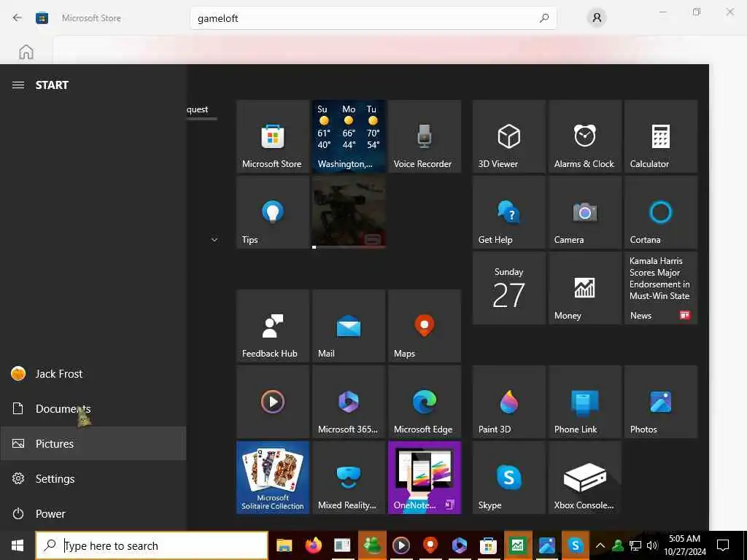Launch Microsoft Solitaire Collection tile
This screenshot has width=747, height=560.
273,478
